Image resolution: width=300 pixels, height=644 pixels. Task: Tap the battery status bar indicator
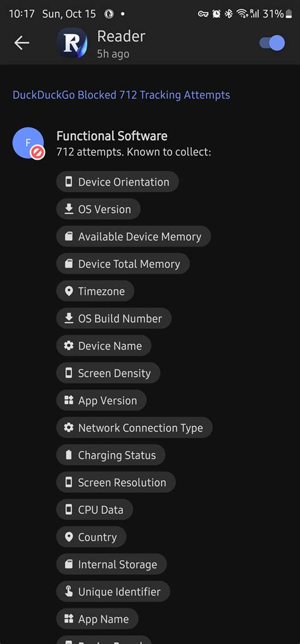289,14
